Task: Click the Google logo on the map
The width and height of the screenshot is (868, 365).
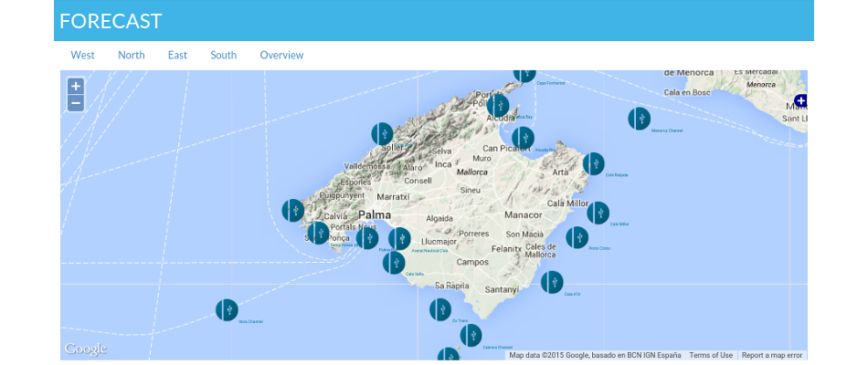Action: [85, 349]
